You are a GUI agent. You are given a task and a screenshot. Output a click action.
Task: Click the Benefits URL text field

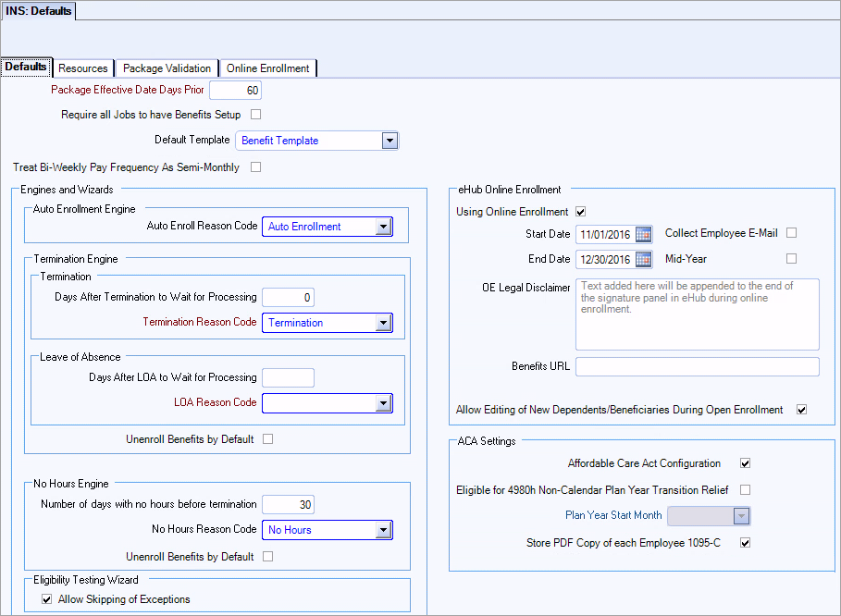697,367
